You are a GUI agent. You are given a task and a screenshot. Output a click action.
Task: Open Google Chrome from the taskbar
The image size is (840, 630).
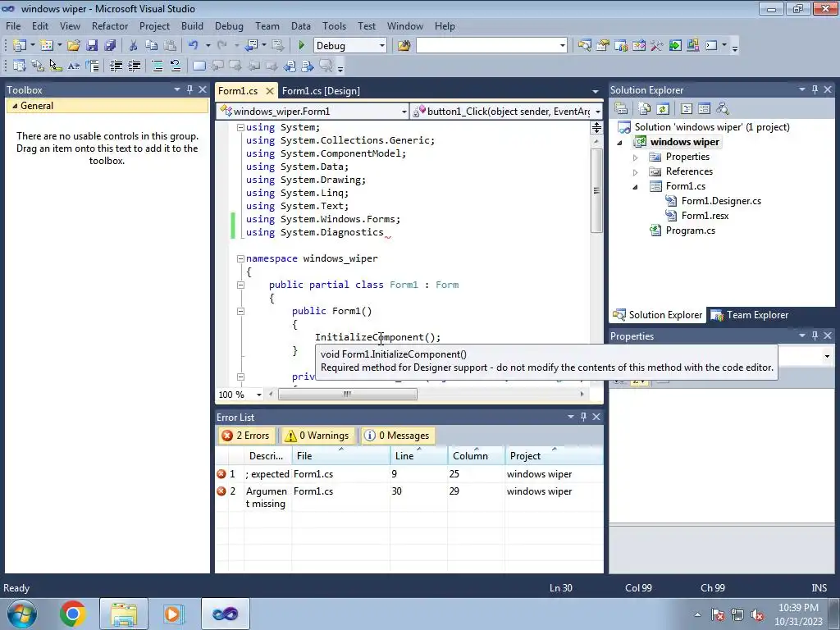pos(73,614)
